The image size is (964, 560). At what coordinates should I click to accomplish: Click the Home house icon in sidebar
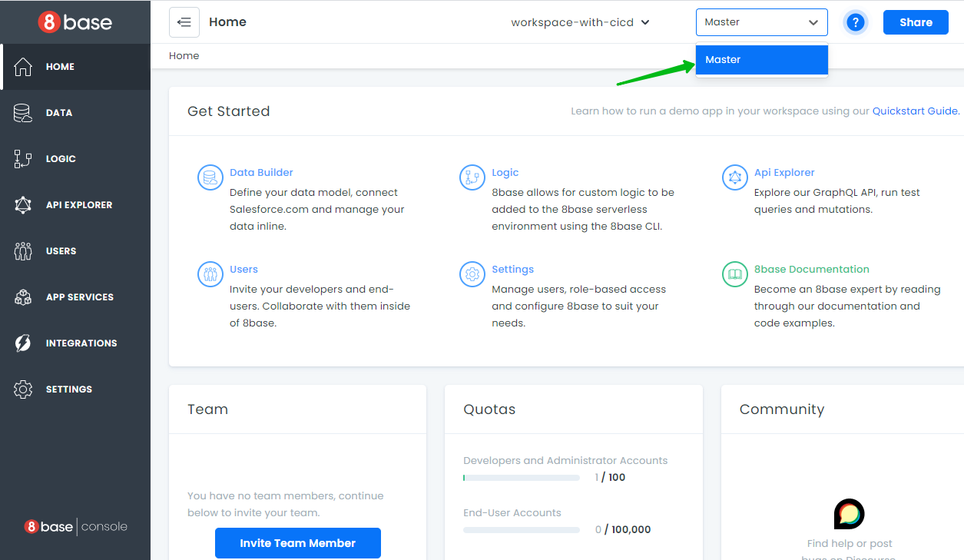click(x=23, y=67)
